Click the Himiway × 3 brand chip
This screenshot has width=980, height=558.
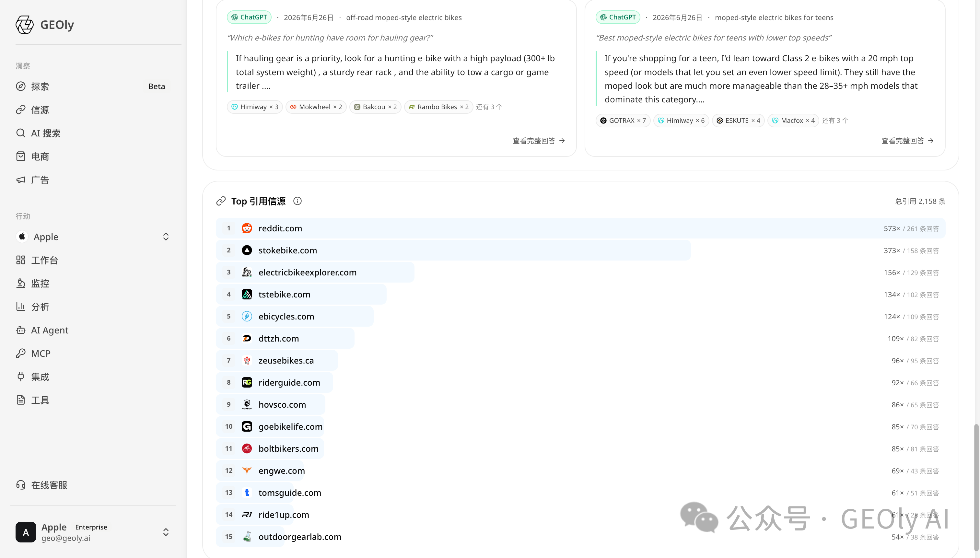coord(255,107)
